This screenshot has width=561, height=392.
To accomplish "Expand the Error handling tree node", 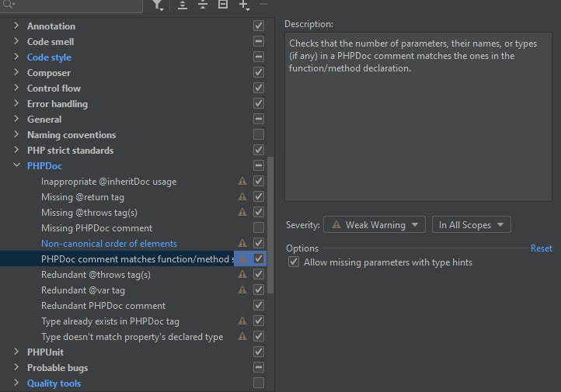I will [x=16, y=103].
